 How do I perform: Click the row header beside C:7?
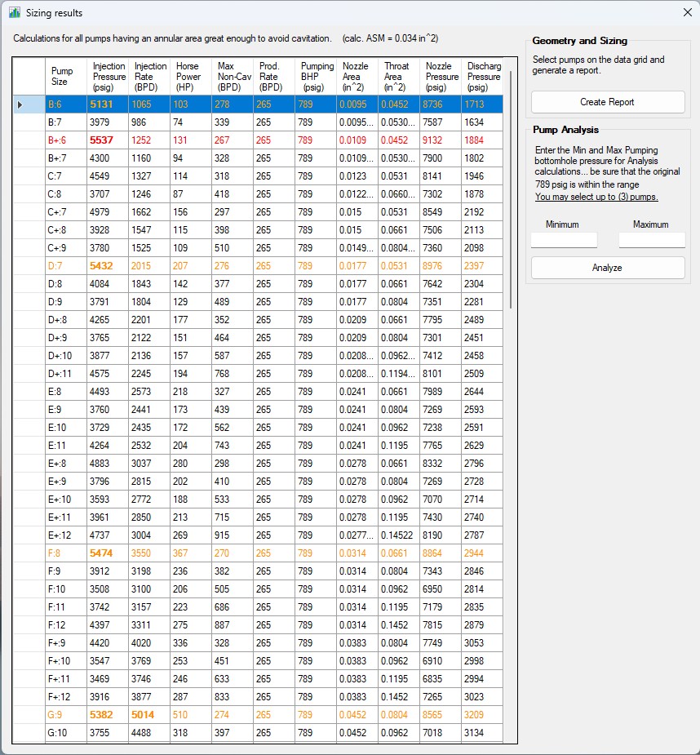[x=29, y=176]
